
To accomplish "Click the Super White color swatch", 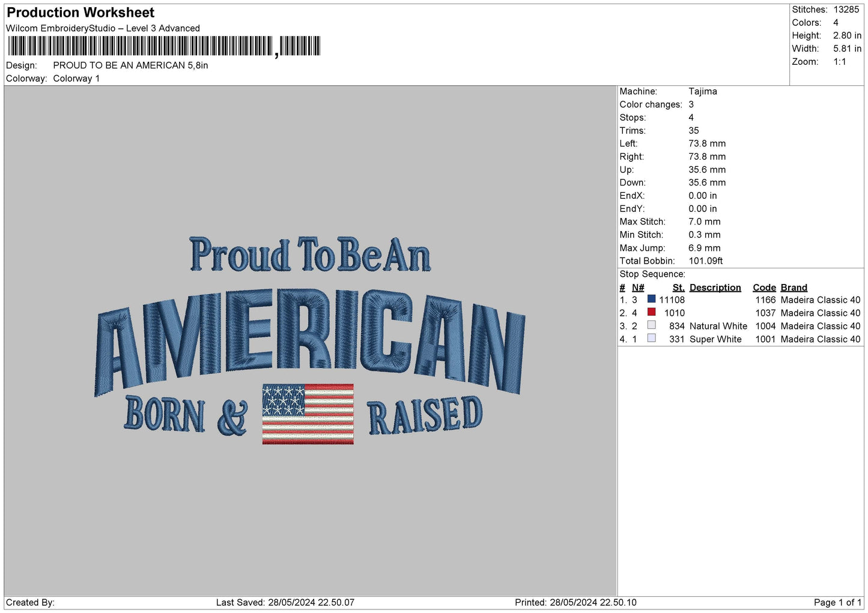I will click(651, 339).
